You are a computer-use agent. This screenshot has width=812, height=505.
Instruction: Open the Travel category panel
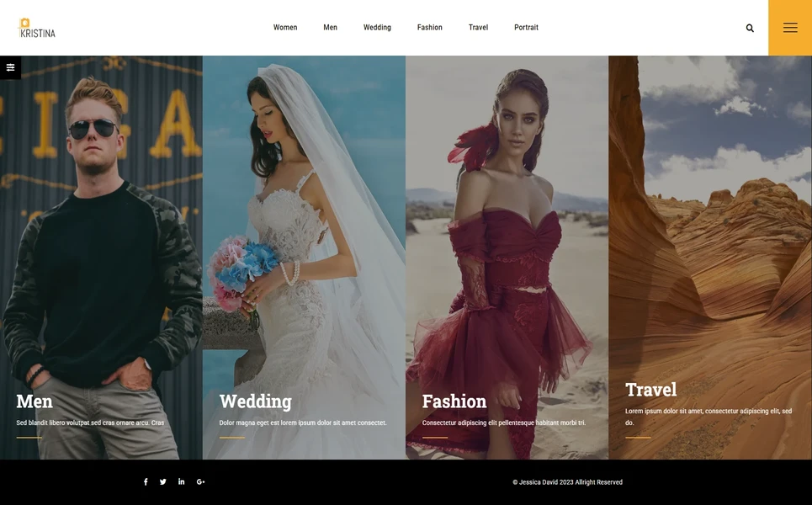651,389
